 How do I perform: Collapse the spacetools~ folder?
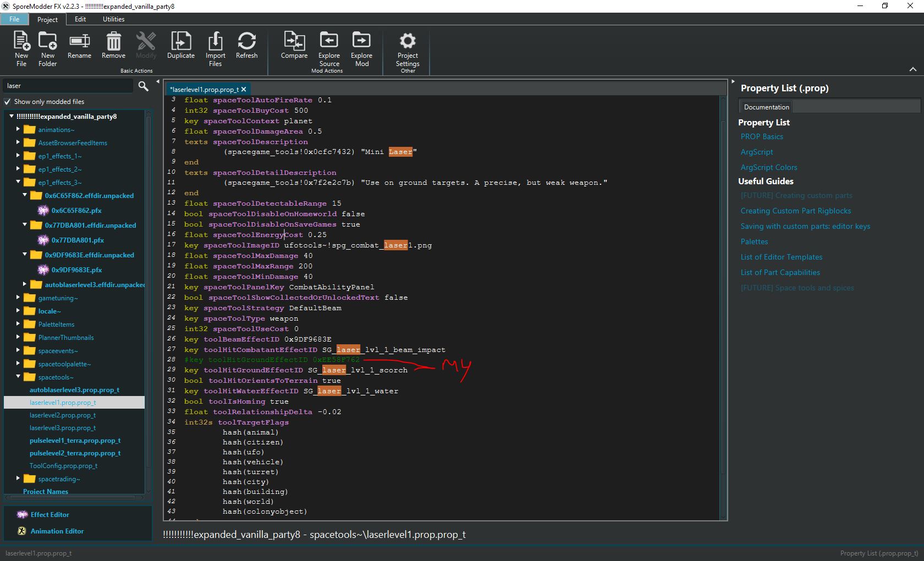[18, 377]
